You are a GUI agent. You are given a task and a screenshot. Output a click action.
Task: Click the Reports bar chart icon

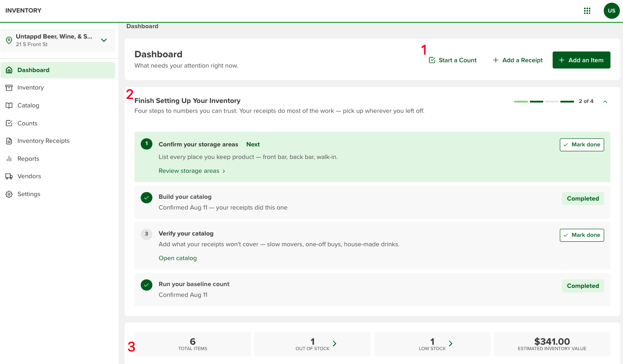[9, 159]
